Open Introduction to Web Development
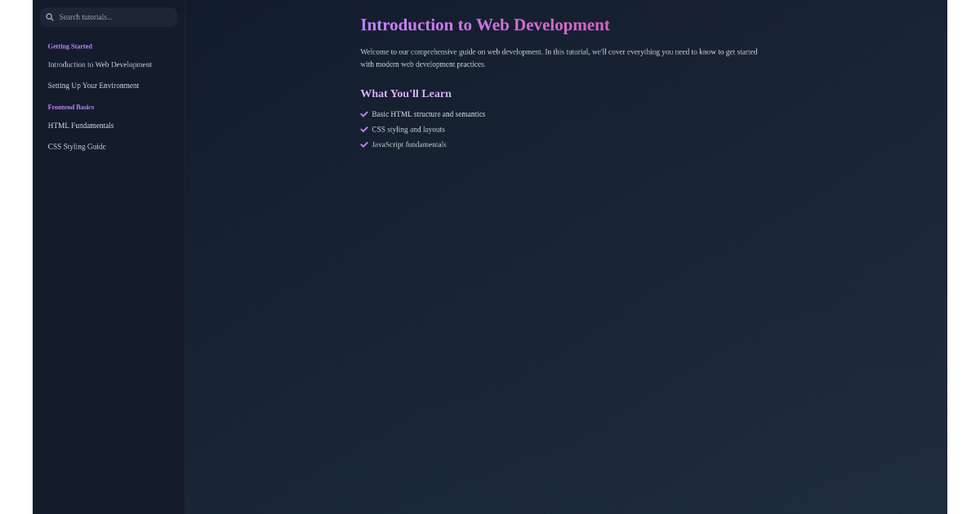 (x=100, y=64)
